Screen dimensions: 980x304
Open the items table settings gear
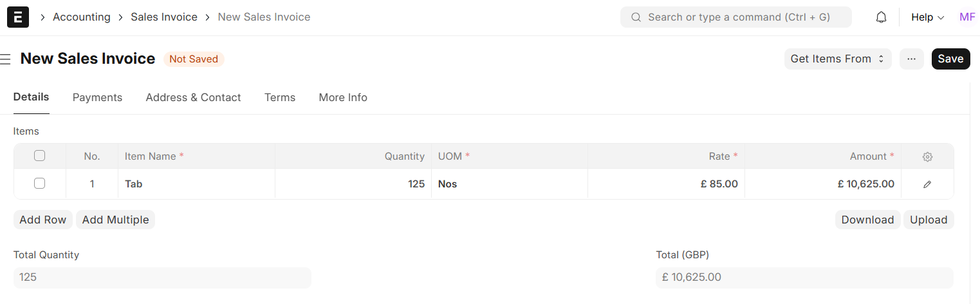click(x=927, y=157)
